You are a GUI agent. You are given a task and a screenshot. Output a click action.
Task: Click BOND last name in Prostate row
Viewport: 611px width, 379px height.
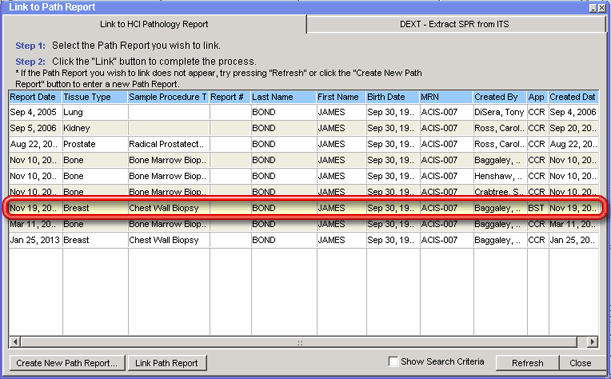[x=284, y=144]
